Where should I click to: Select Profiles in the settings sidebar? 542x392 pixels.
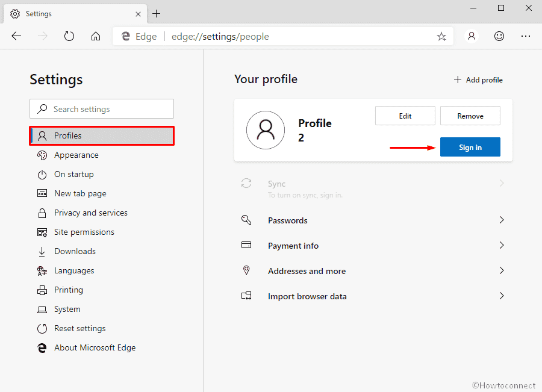(x=102, y=136)
